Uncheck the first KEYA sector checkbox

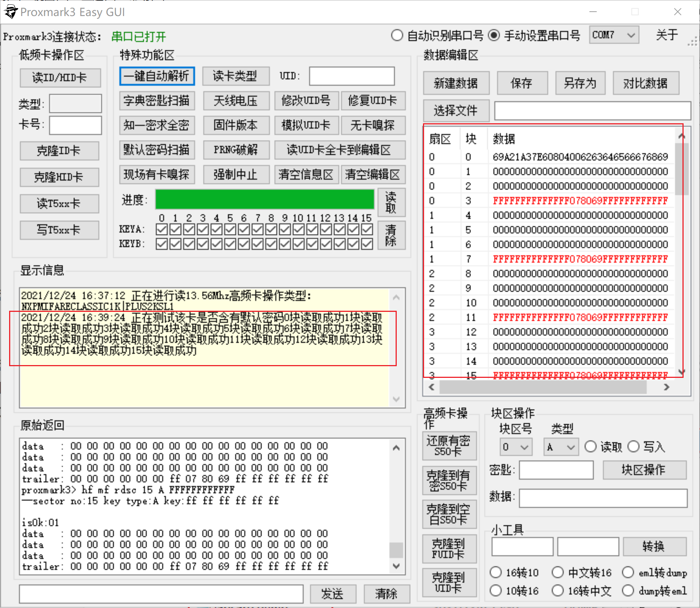pos(161,229)
